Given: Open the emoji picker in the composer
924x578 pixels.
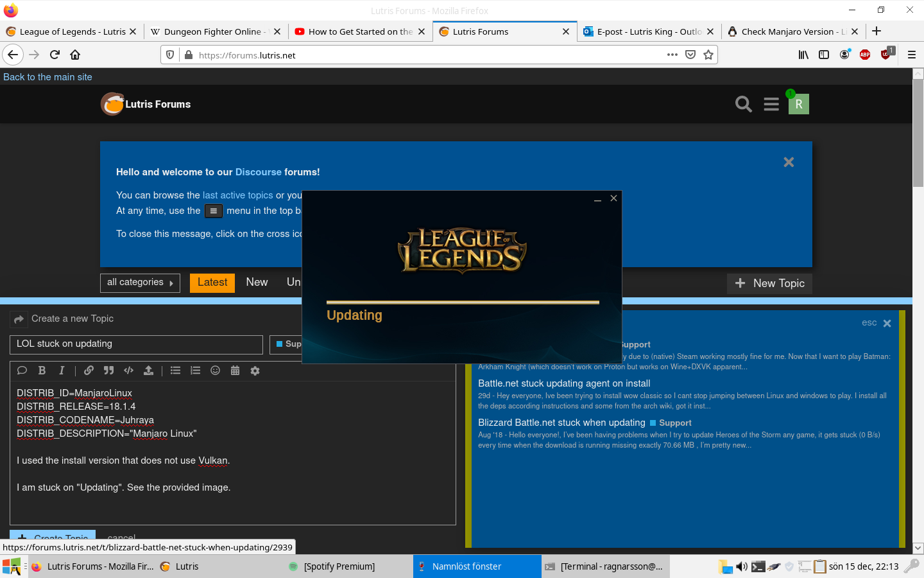Looking at the screenshot, I should point(215,371).
